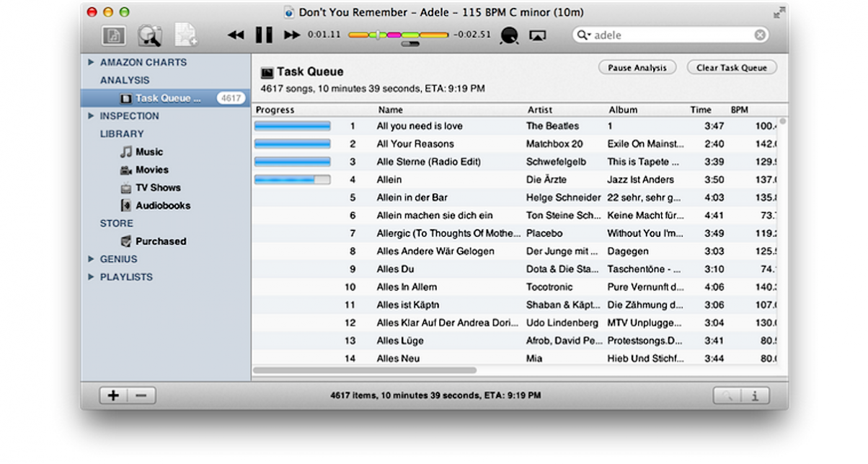Image resolution: width=868 pixels, height=464 pixels.
Task: Sort by the Progress column
Action: pos(275,110)
